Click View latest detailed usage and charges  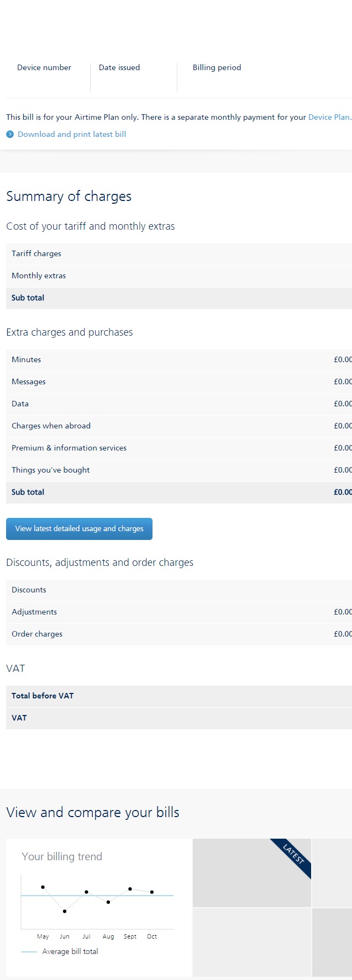tap(79, 528)
